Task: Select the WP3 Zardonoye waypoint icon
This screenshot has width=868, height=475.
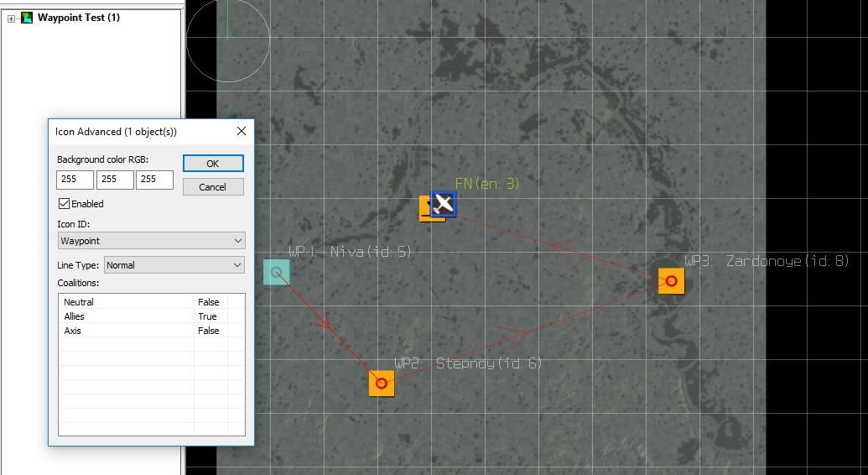Action: tap(671, 281)
